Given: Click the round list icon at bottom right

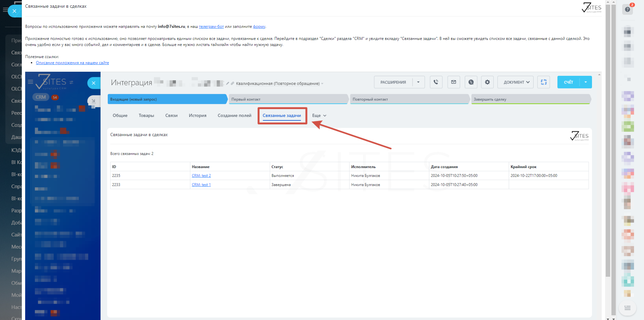Looking at the screenshot, I should pyautogui.click(x=627, y=308).
